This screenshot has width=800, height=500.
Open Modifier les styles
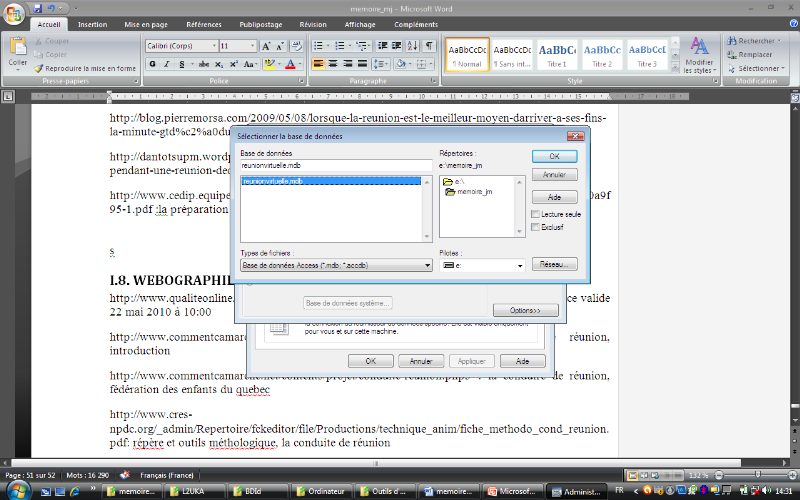[699, 55]
